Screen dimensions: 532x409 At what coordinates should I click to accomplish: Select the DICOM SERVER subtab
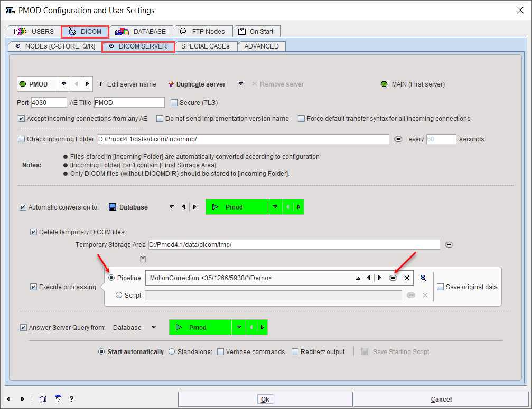138,46
